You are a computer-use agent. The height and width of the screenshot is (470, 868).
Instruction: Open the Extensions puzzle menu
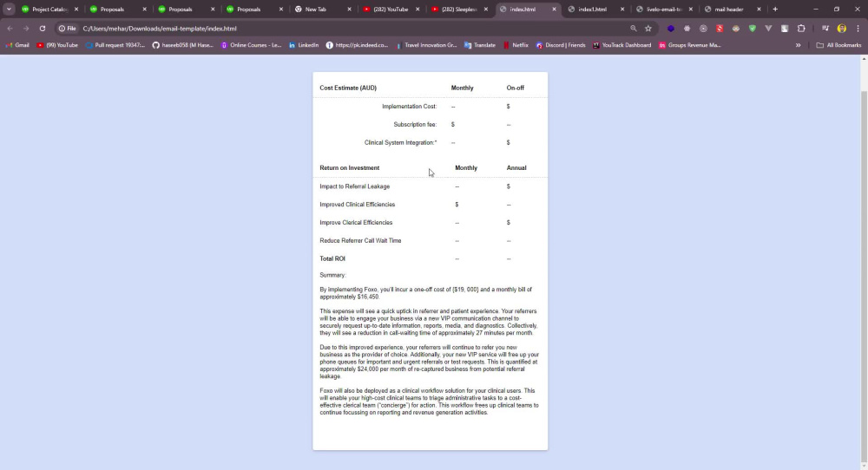click(801, 29)
